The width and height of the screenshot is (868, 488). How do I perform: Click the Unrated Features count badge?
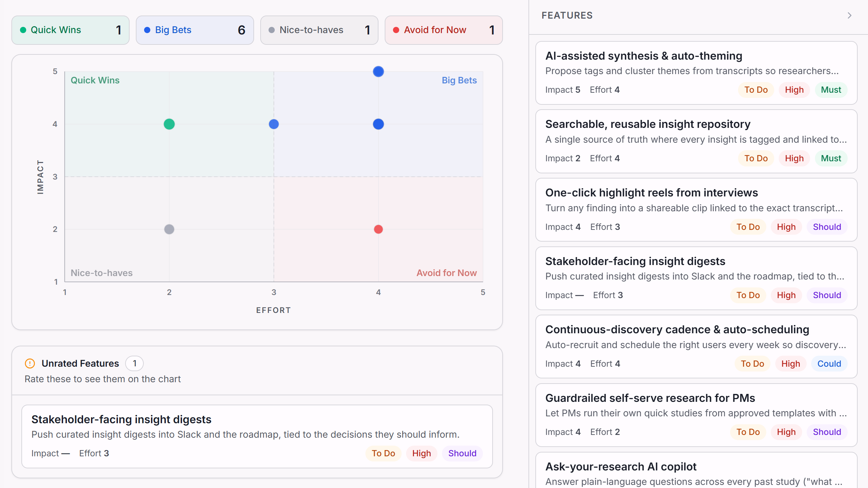point(134,364)
